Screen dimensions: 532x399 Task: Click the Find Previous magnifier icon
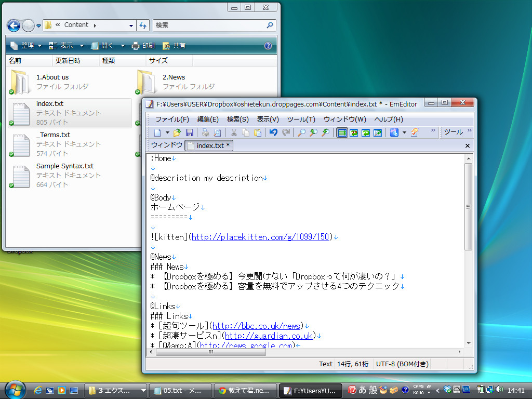[313, 132]
